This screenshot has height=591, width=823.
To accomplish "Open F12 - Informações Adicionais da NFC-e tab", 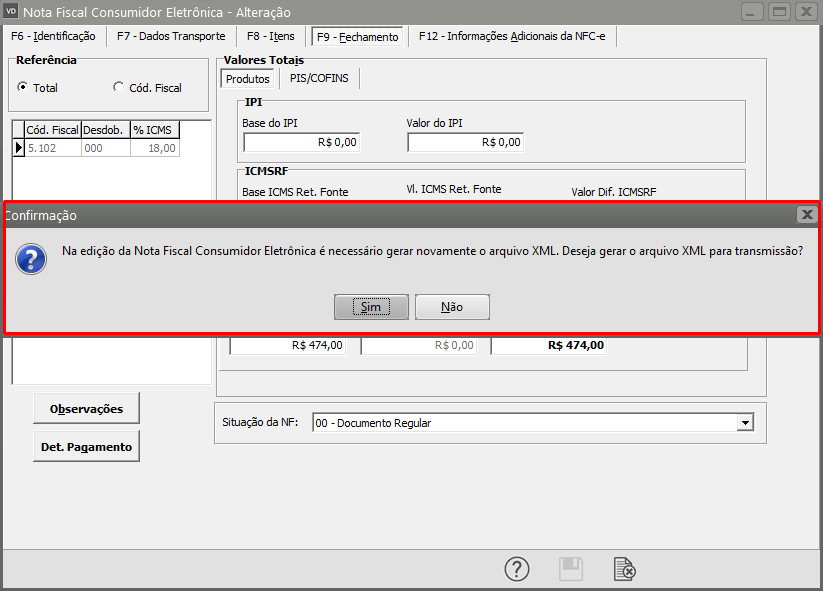I will (514, 37).
